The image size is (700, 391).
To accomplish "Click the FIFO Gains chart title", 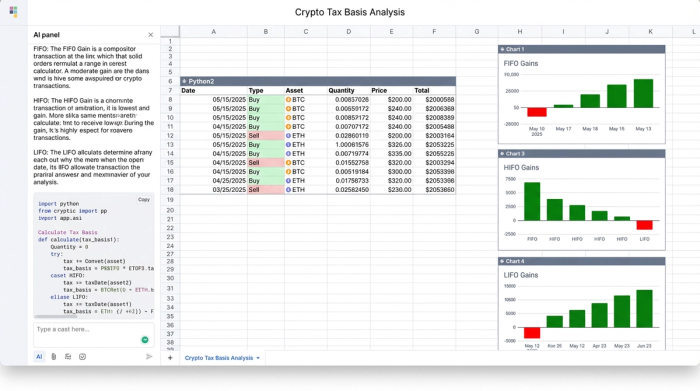I will (x=521, y=63).
